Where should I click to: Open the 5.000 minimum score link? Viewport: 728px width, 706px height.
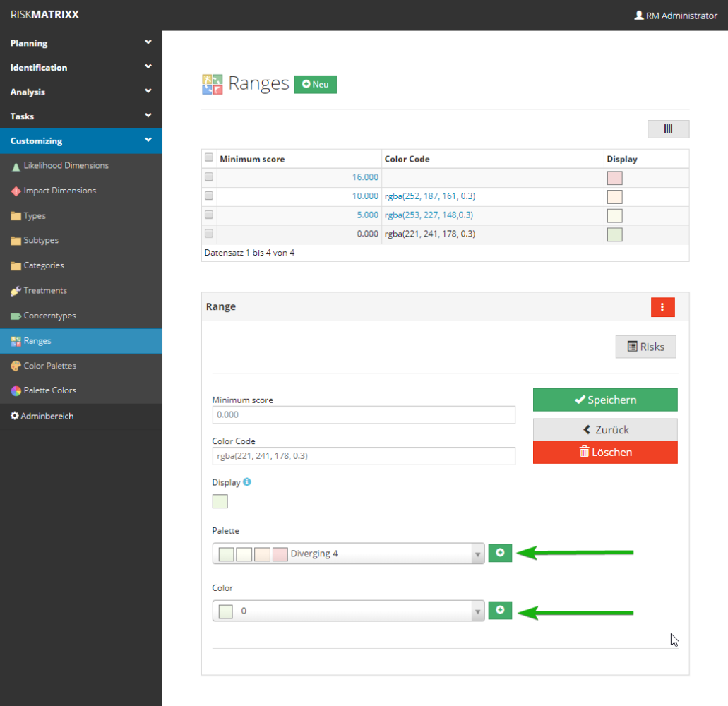pyautogui.click(x=368, y=215)
